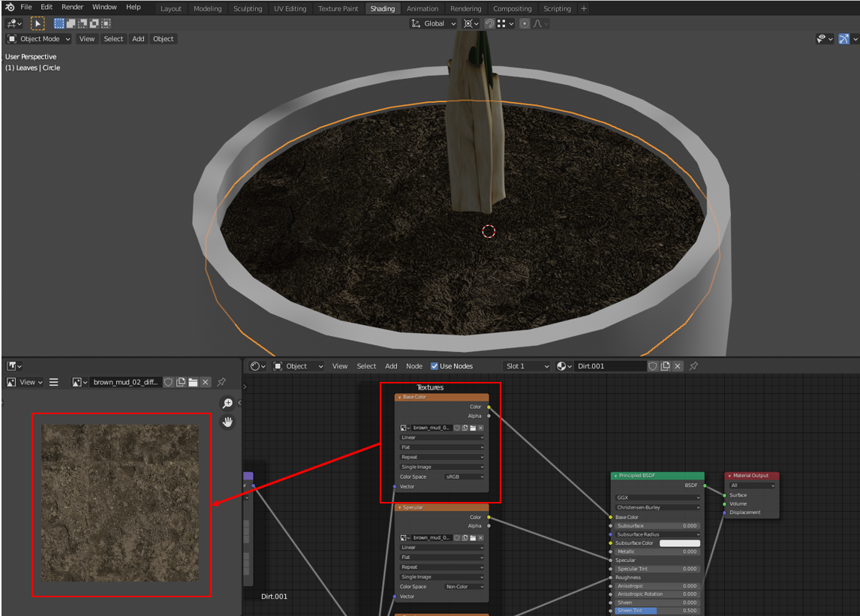Open the 3D viewport Object menu
Viewport: 860px width, 616px height.
click(164, 39)
